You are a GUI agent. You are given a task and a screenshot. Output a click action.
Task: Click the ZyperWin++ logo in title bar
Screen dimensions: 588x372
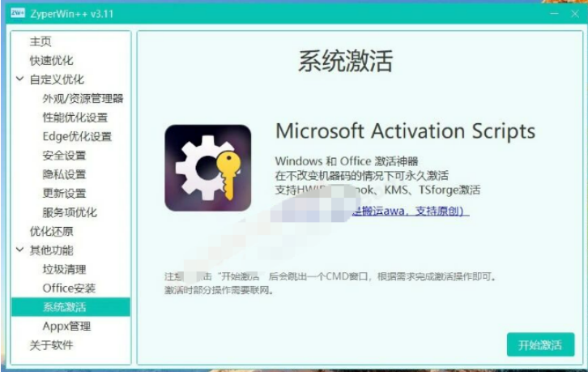coord(19,13)
